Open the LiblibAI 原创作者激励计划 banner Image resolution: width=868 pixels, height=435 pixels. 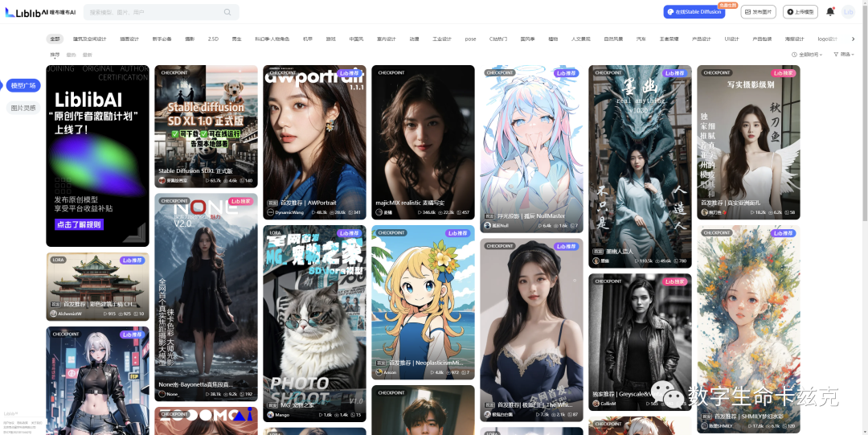pyautogui.click(x=97, y=156)
